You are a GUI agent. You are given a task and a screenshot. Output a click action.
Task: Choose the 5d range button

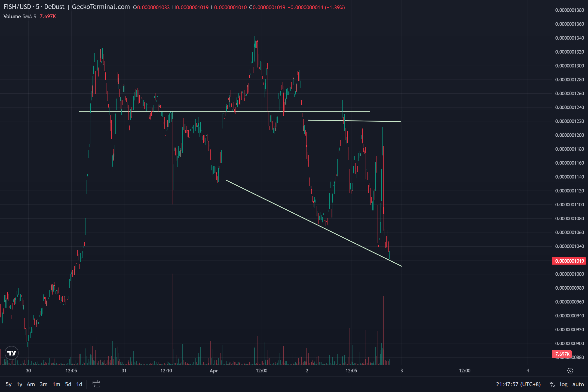click(68, 384)
